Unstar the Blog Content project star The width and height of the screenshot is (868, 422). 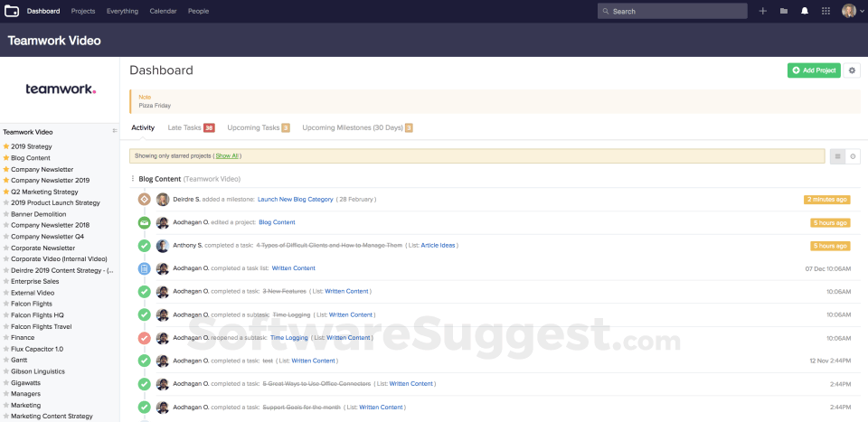[6, 157]
